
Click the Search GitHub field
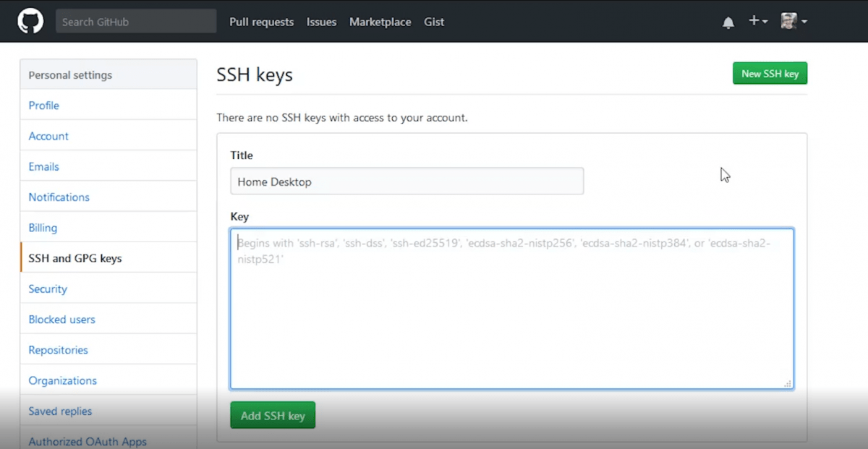pyautogui.click(x=135, y=21)
